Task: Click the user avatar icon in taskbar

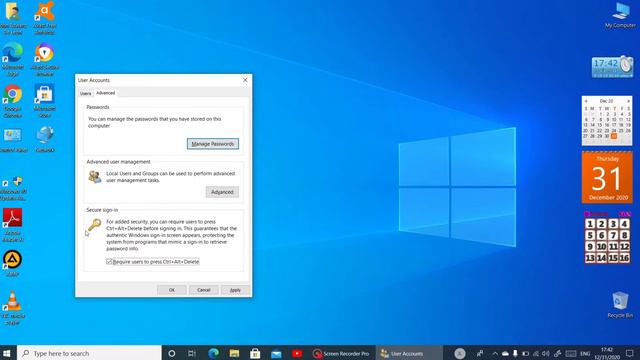Action: (460, 353)
